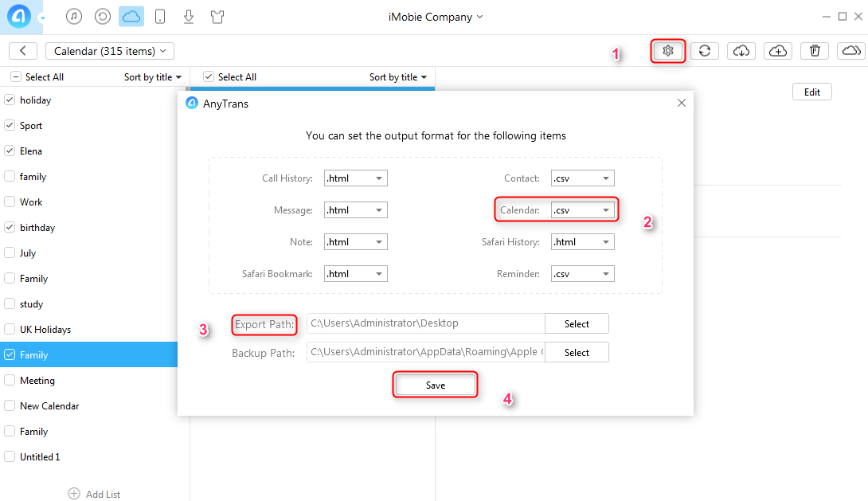Open the iTunes backup restore icon

(103, 17)
